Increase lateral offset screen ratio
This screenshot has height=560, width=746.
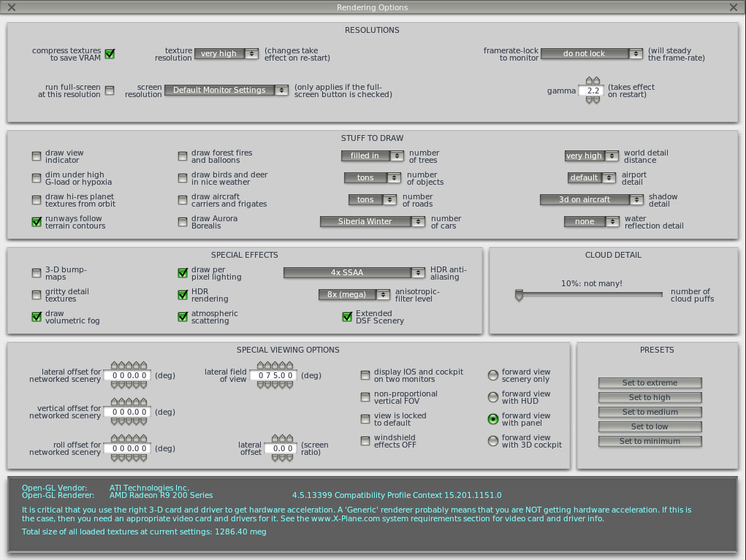click(282, 438)
